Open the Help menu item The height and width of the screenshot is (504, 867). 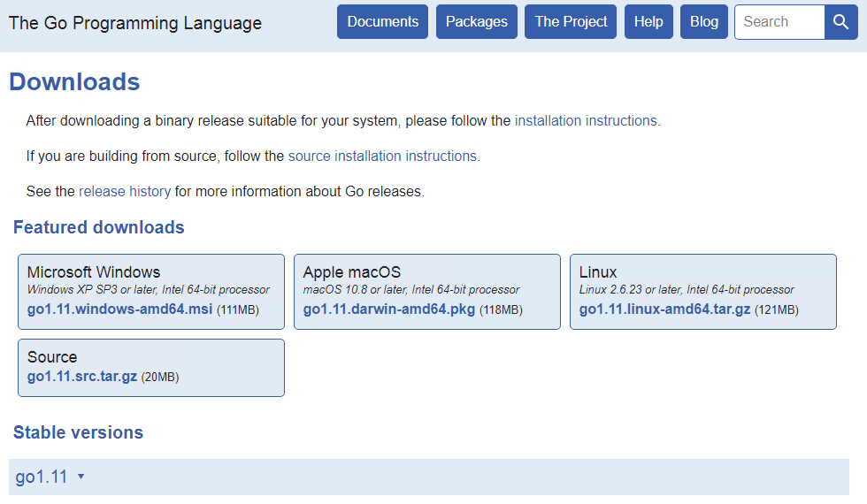click(648, 22)
